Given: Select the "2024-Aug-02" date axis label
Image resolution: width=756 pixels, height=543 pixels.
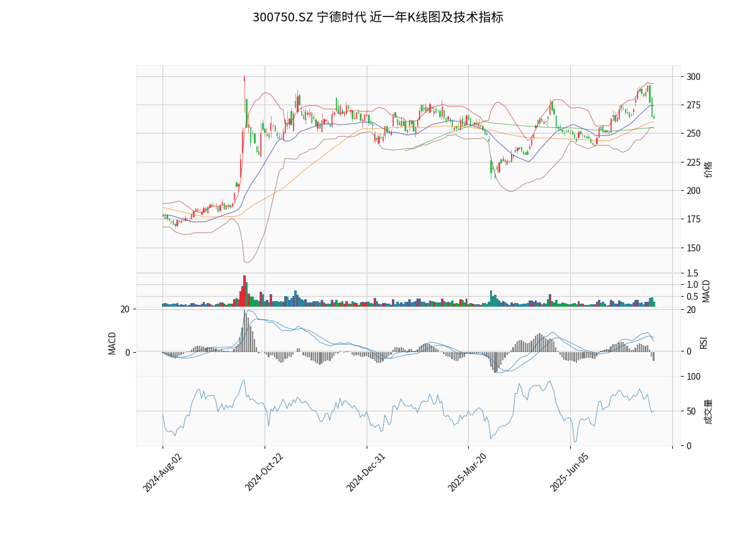Looking at the screenshot, I should (163, 472).
